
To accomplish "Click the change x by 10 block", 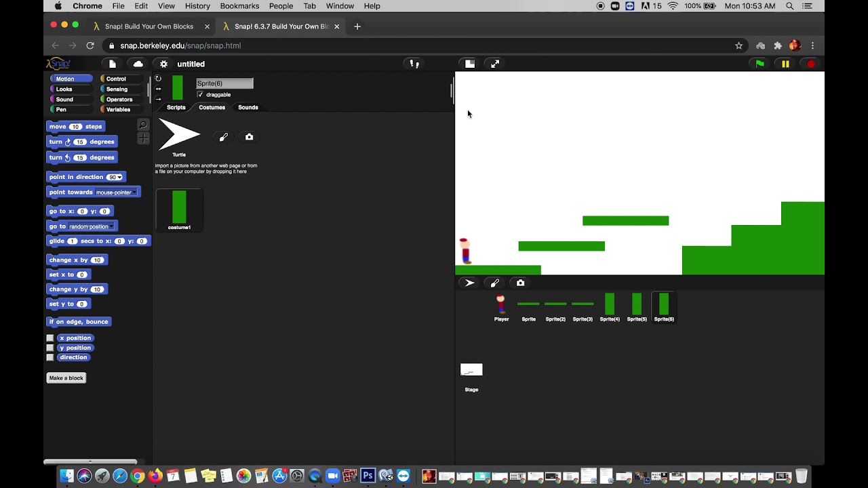I will point(77,260).
